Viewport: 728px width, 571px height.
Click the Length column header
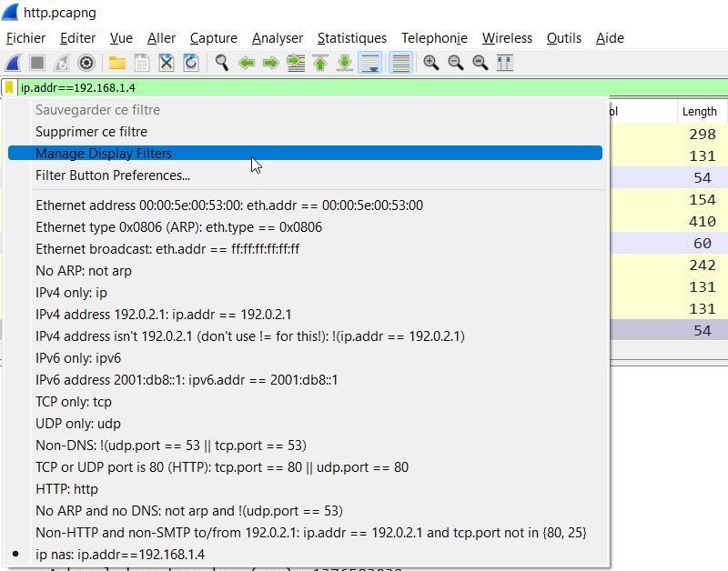point(699,112)
